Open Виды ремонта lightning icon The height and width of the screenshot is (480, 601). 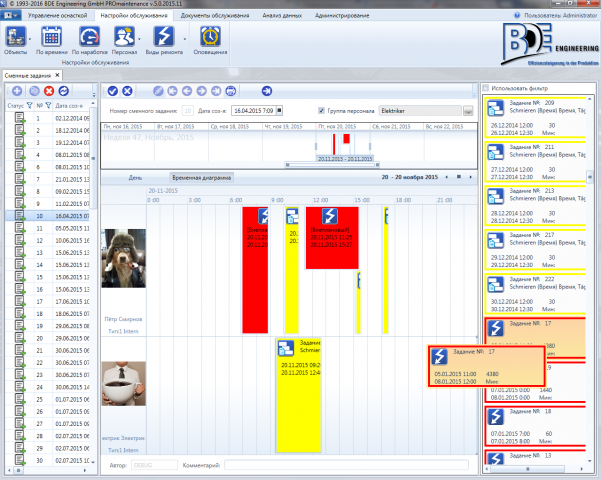point(164,37)
